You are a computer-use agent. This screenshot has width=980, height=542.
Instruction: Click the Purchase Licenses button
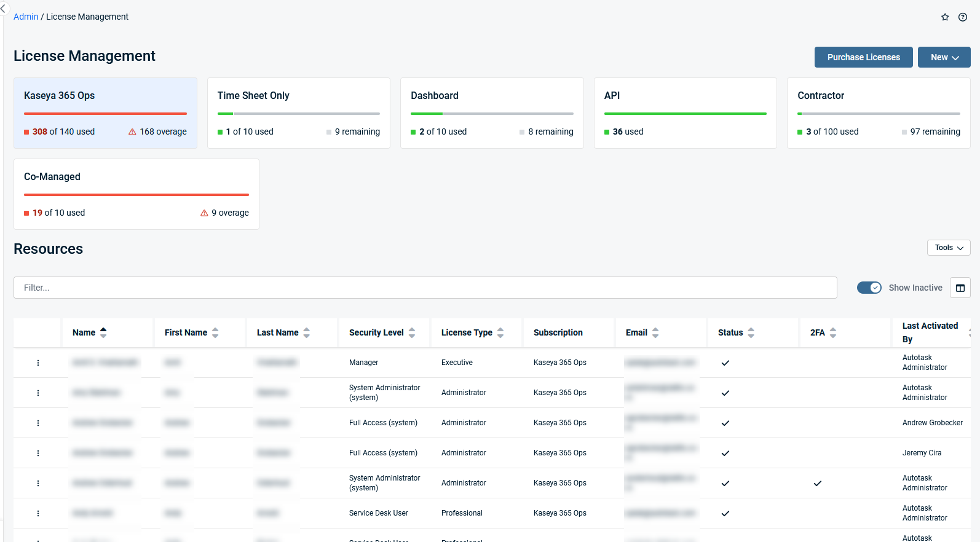pyautogui.click(x=863, y=57)
